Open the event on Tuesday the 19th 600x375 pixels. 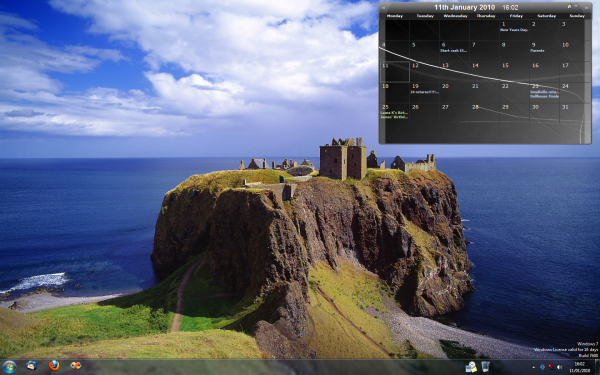point(424,92)
